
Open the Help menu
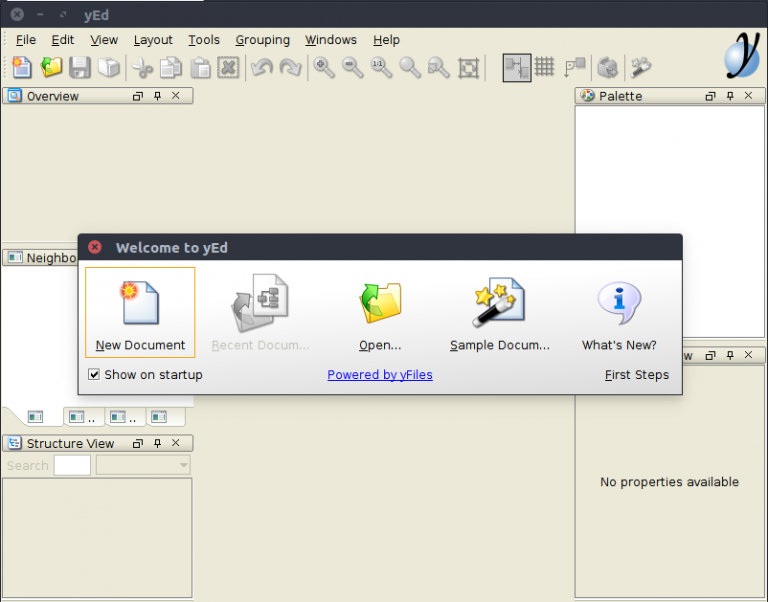pos(386,40)
